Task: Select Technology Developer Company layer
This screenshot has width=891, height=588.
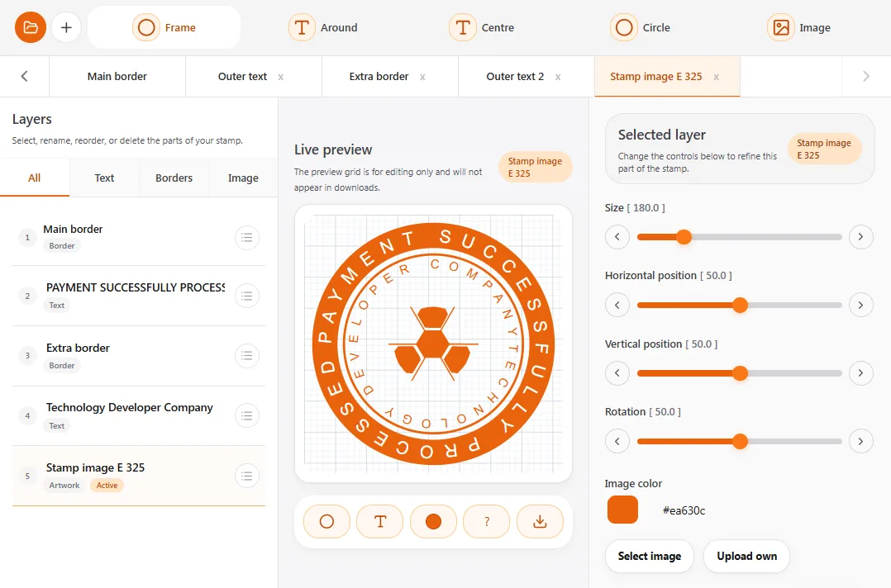Action: pyautogui.click(x=139, y=416)
